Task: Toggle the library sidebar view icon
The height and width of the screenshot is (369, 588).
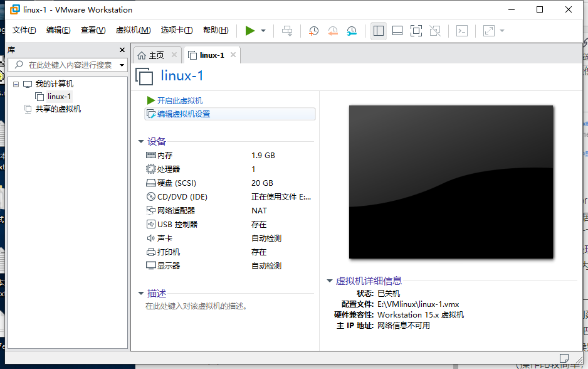Action: [x=379, y=31]
